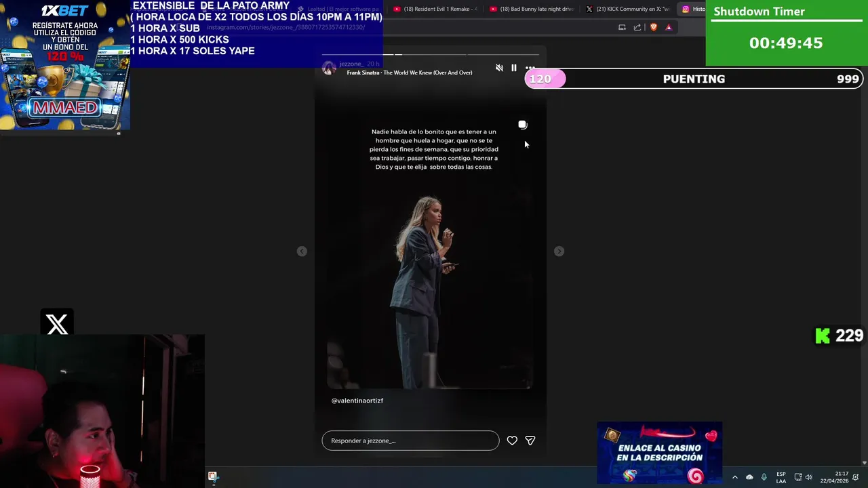Click the streamer webcam feed
868x488 pixels.
coord(102,411)
